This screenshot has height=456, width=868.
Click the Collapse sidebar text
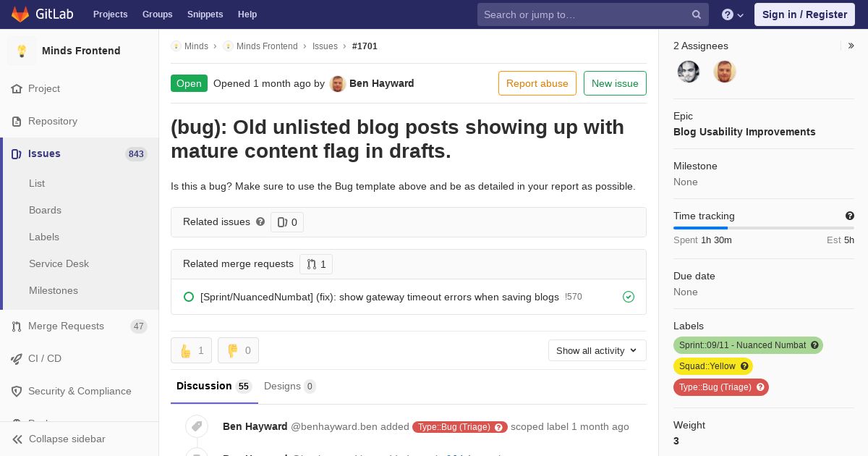click(67, 439)
